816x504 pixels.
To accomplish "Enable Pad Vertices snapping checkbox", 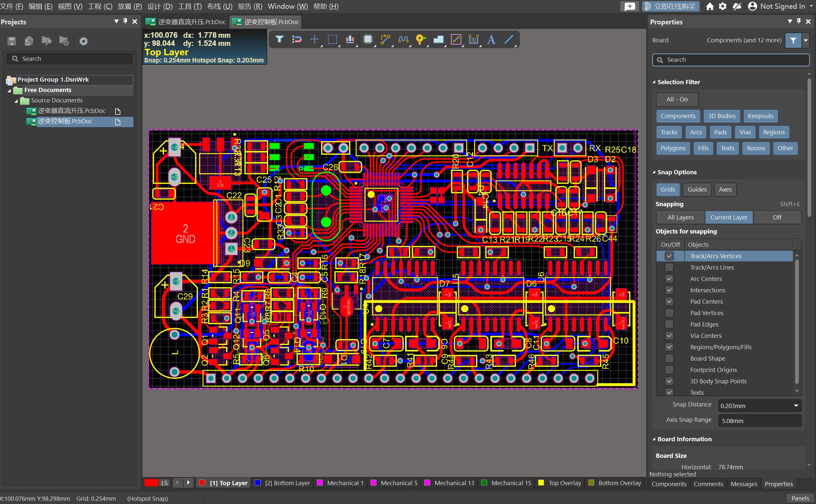I will pos(669,313).
